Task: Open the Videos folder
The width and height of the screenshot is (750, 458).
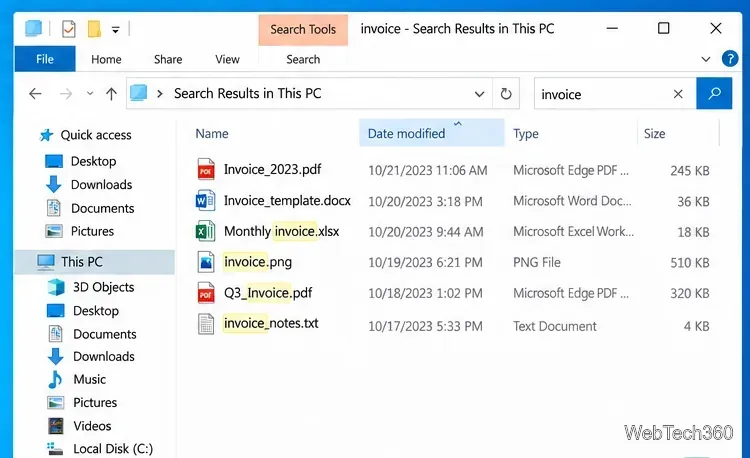Action: pyautogui.click(x=92, y=426)
